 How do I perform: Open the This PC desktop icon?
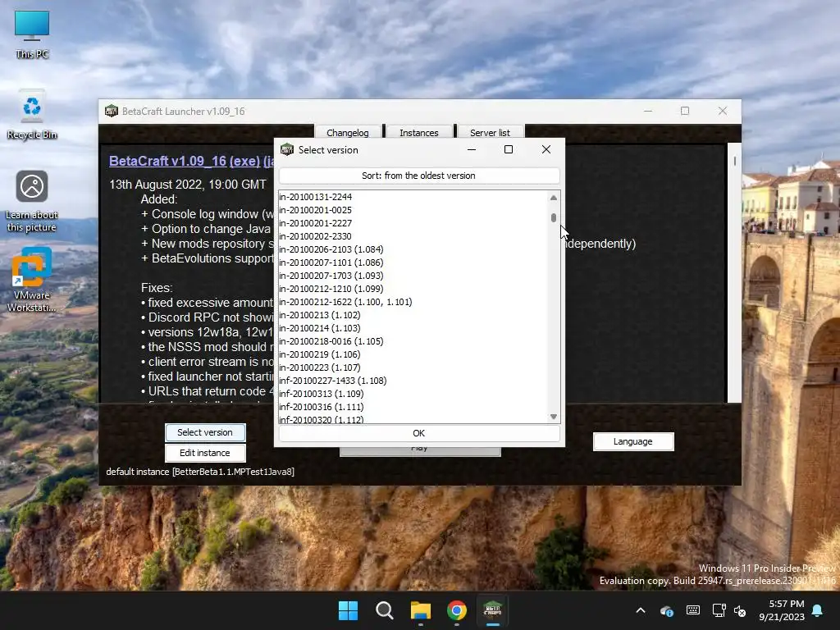pyautogui.click(x=32, y=34)
